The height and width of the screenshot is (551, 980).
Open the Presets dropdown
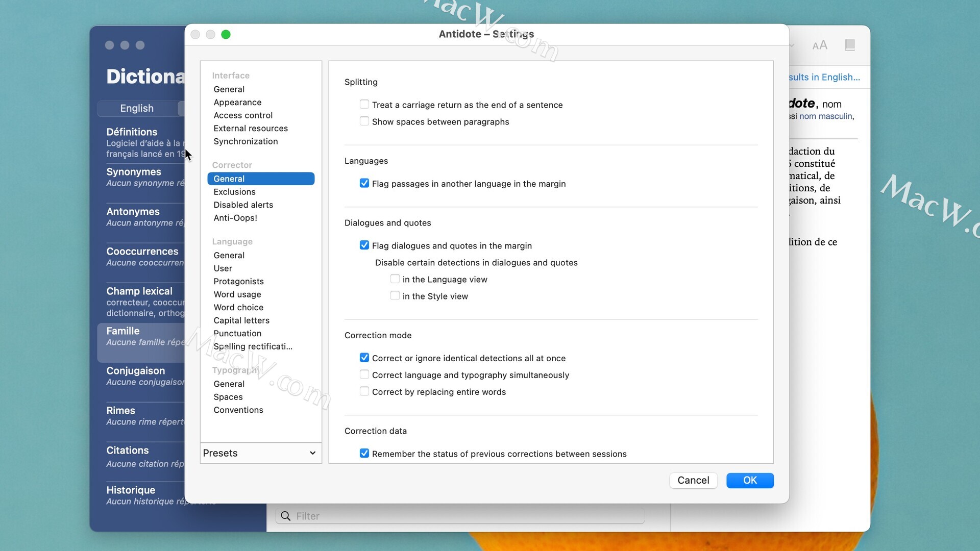261,453
